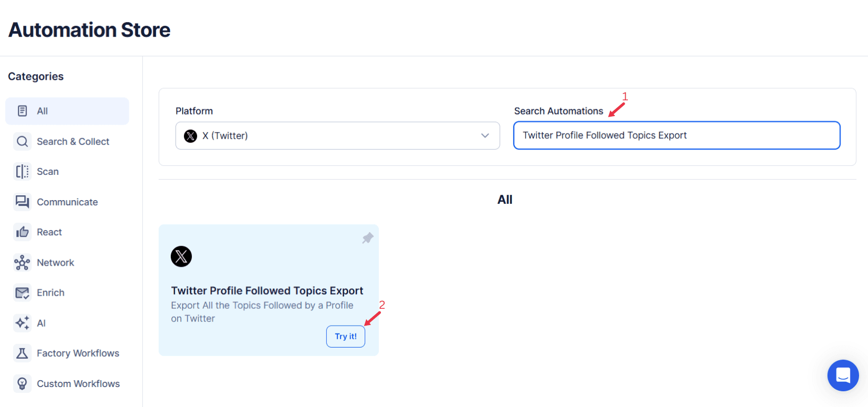868x407 pixels.
Task: Select the React thumbs-up category icon
Action: 22,232
